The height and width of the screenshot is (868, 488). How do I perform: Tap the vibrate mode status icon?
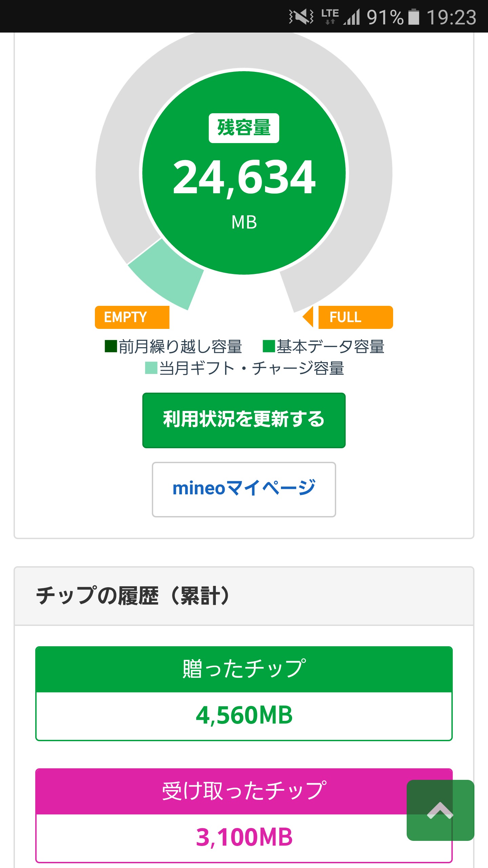coord(301,17)
